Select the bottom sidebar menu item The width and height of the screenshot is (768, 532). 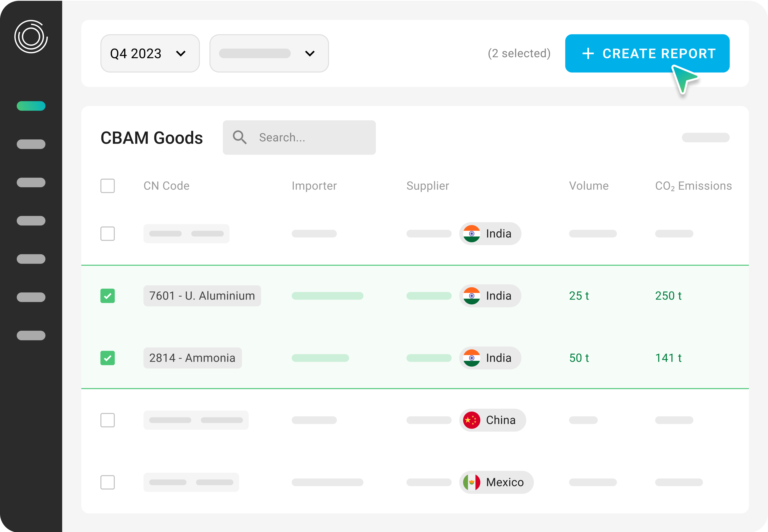(x=31, y=335)
